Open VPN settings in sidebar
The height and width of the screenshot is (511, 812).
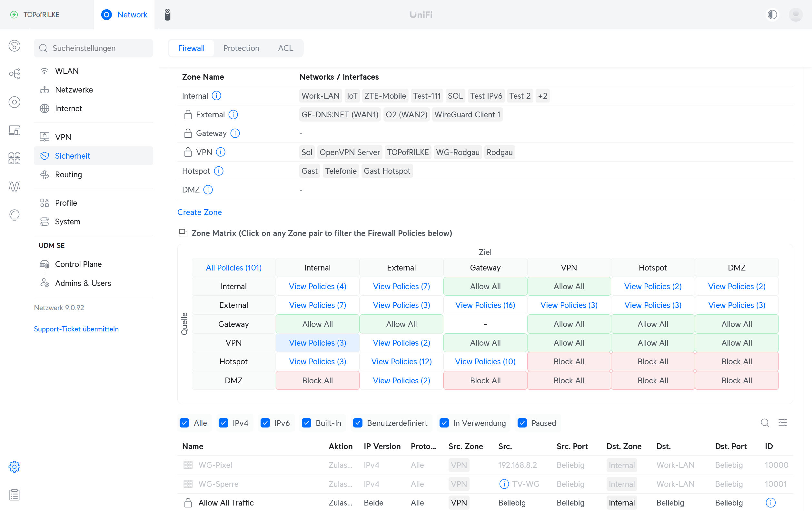[x=94, y=137]
